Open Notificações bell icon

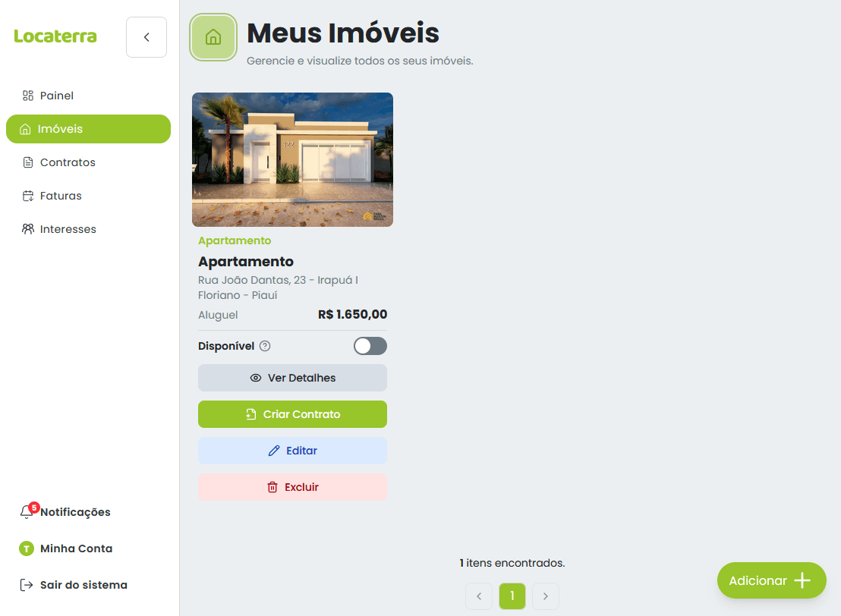coord(27,512)
